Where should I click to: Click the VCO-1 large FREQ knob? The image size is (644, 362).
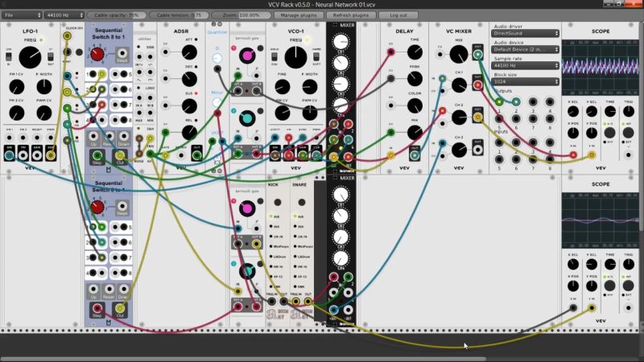[x=295, y=57]
